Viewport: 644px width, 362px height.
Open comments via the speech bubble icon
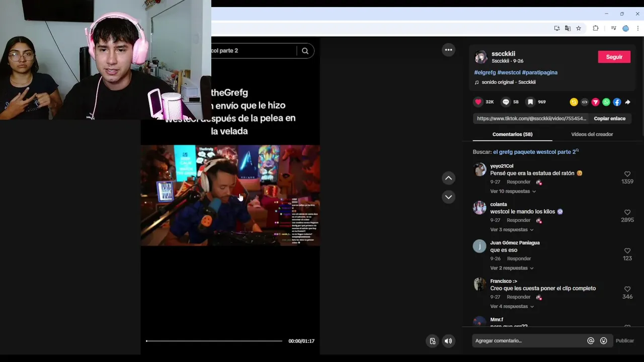(x=506, y=102)
